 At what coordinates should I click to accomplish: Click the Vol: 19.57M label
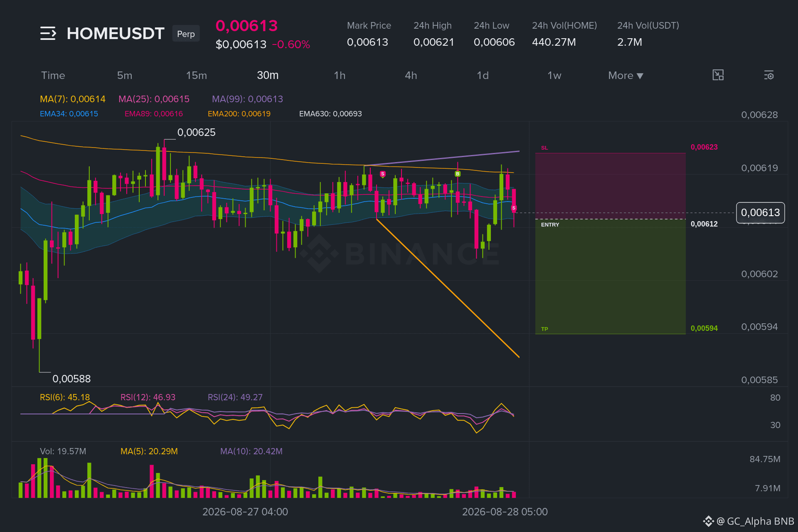point(63,451)
